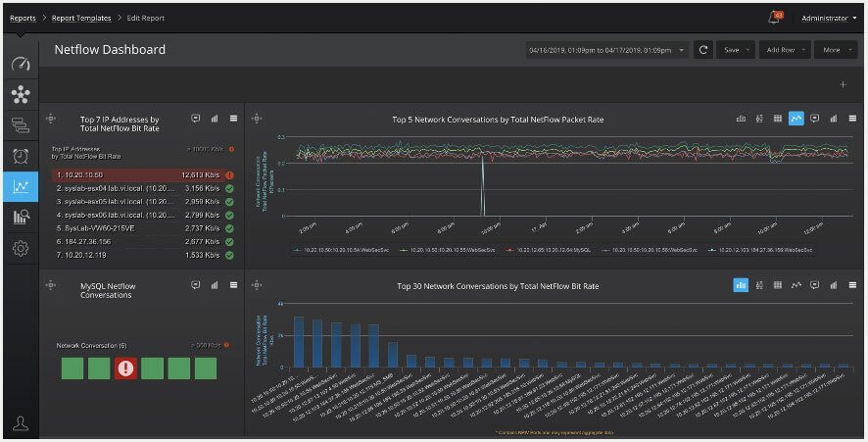
Task: Open hamburger menu of Top 30 Network Conversations panel
Action: 852,284
